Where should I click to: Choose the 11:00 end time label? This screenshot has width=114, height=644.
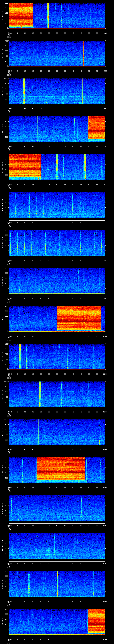point(105,374)
